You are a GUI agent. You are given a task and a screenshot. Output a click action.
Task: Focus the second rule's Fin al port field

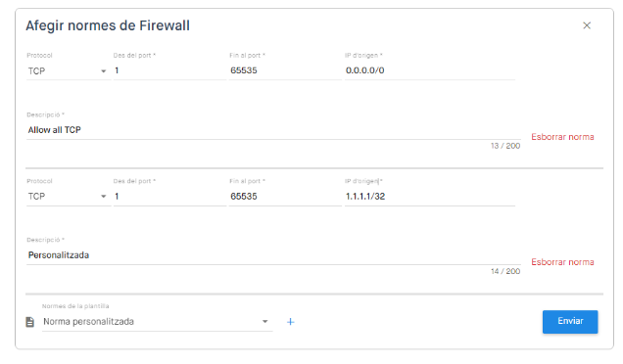(285, 197)
